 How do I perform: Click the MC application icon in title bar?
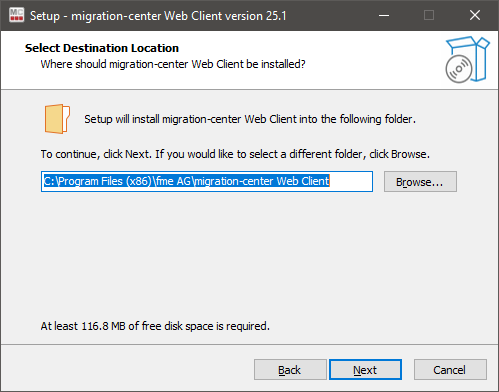16,15
